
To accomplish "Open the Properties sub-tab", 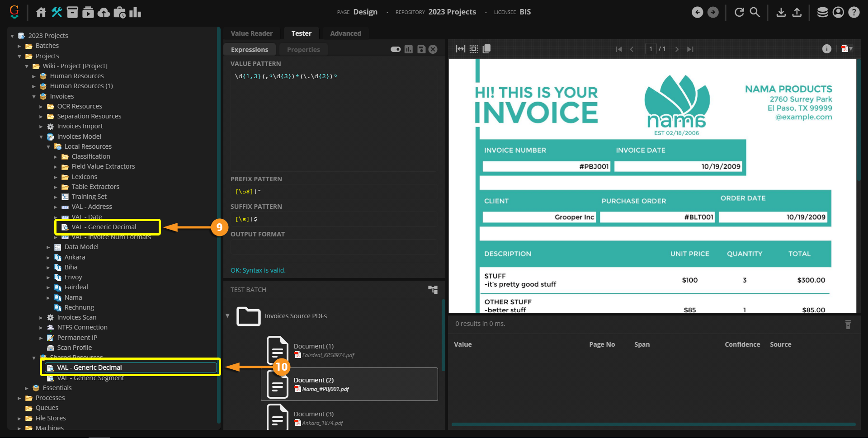I will (303, 50).
